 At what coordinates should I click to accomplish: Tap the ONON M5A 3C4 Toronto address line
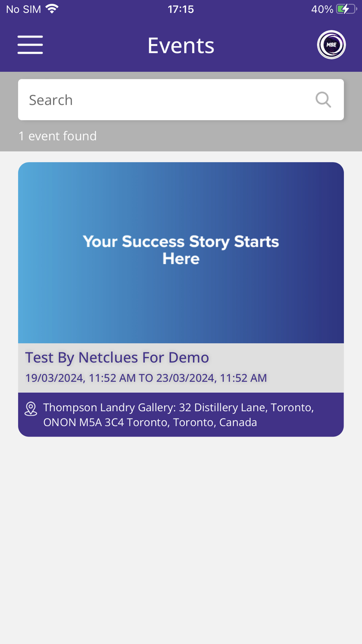point(150,422)
